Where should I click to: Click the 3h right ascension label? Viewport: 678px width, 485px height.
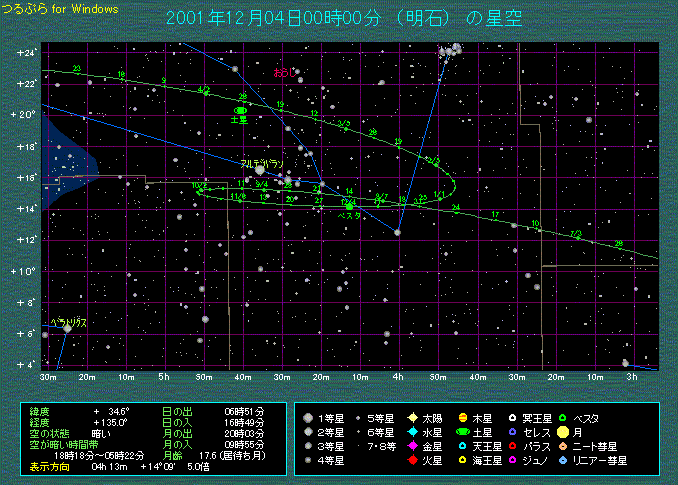pyautogui.click(x=632, y=377)
